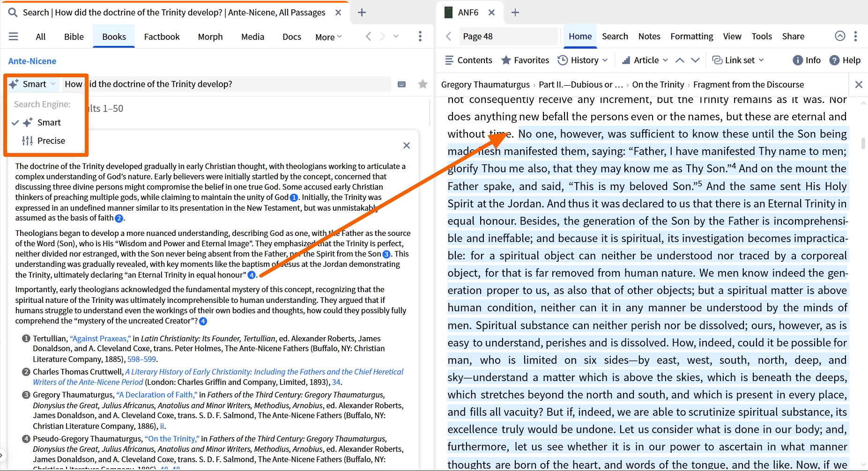Open ANF6 panel kebab menu
This screenshot has height=471, width=868.
[x=856, y=36]
